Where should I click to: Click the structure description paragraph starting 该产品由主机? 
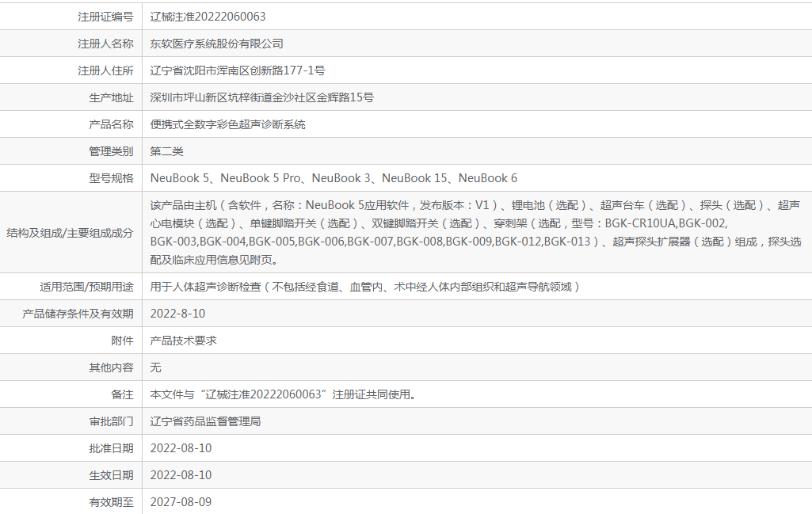click(x=475, y=232)
